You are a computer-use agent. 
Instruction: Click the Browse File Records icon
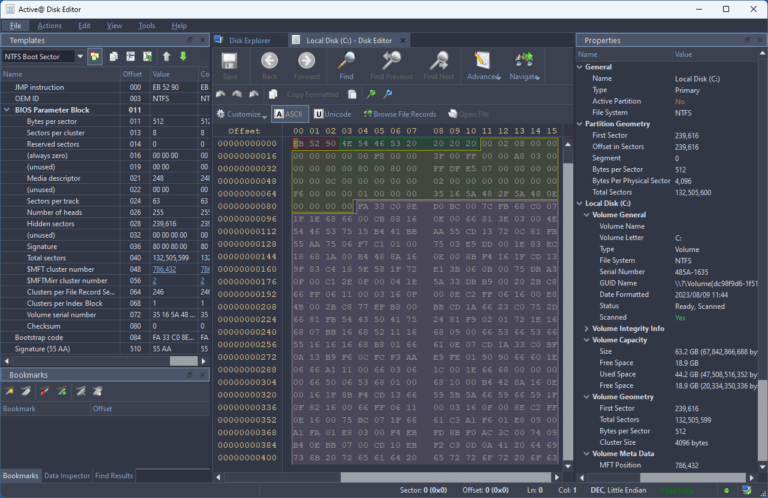[367, 114]
